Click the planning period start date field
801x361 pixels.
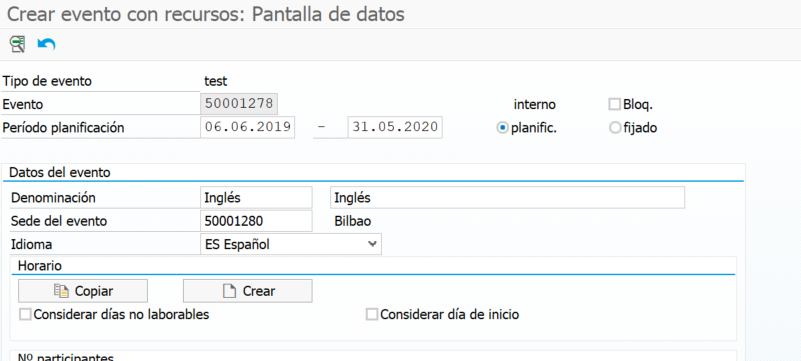[x=248, y=127]
